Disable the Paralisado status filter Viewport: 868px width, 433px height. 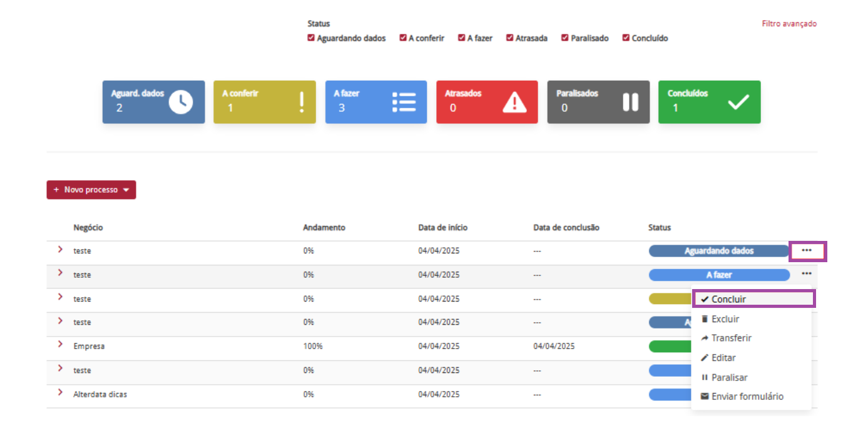pos(565,38)
